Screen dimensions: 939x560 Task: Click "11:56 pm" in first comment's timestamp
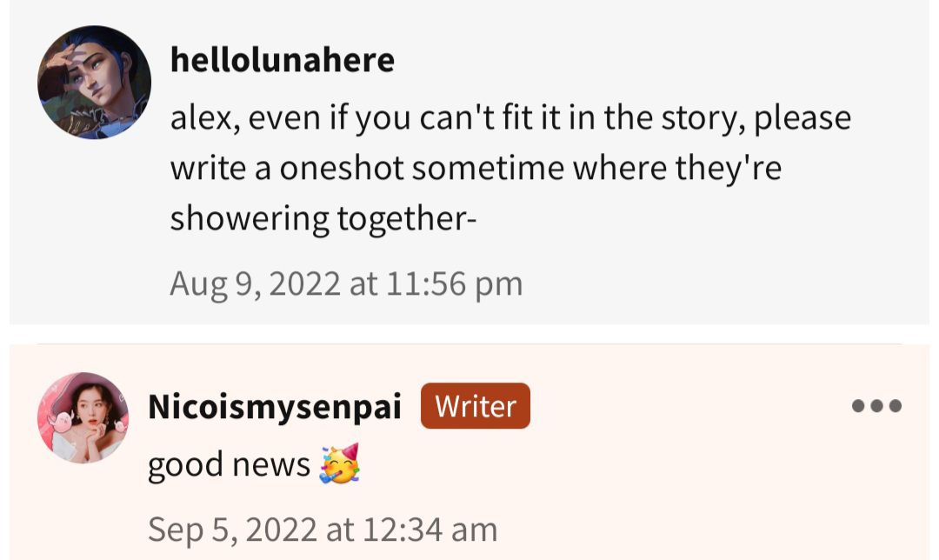point(454,283)
